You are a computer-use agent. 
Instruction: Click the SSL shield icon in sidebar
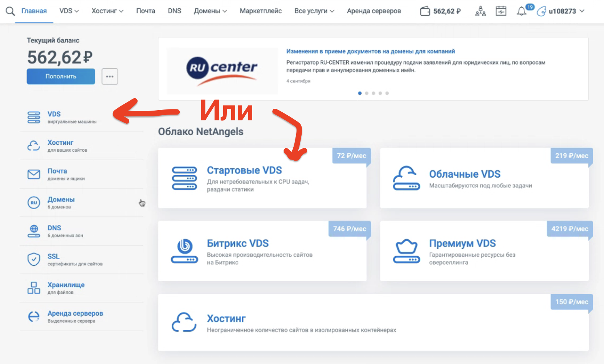click(34, 260)
